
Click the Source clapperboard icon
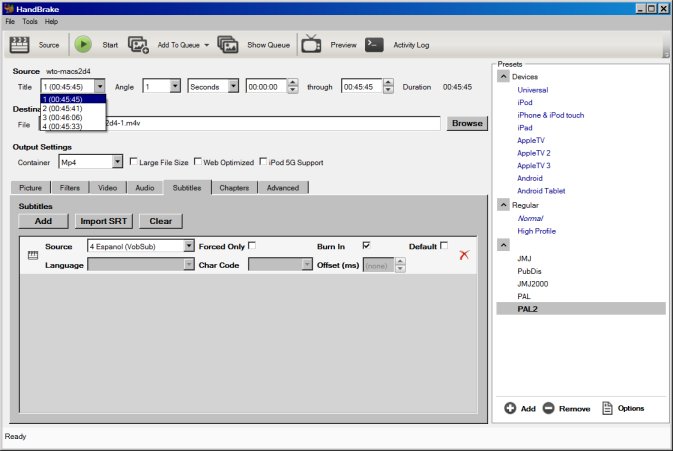click(20, 44)
